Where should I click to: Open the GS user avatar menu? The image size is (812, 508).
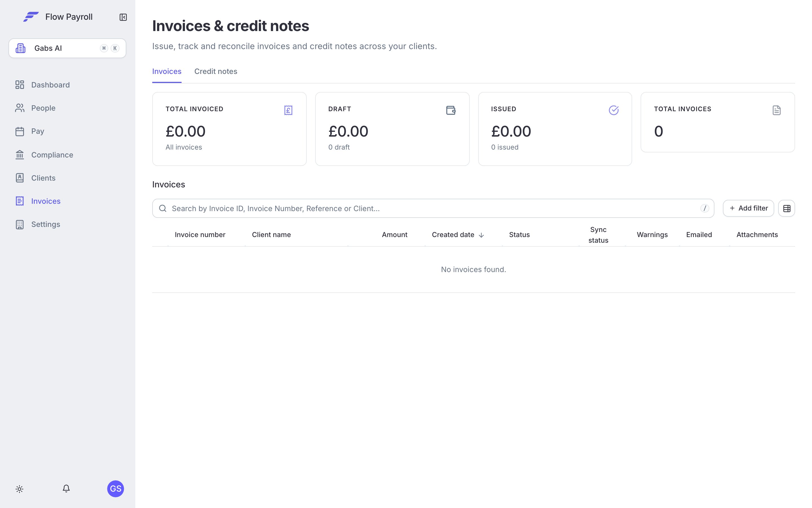coord(115,489)
